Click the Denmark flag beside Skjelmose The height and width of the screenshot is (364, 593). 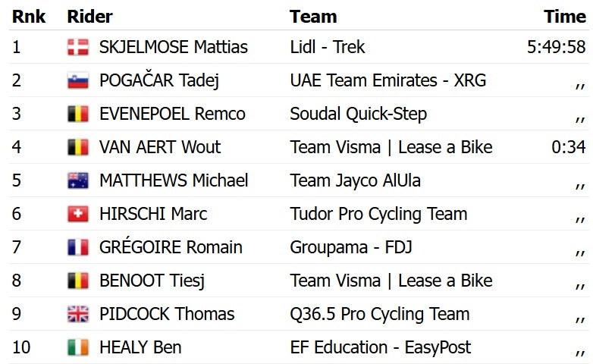[x=78, y=47]
